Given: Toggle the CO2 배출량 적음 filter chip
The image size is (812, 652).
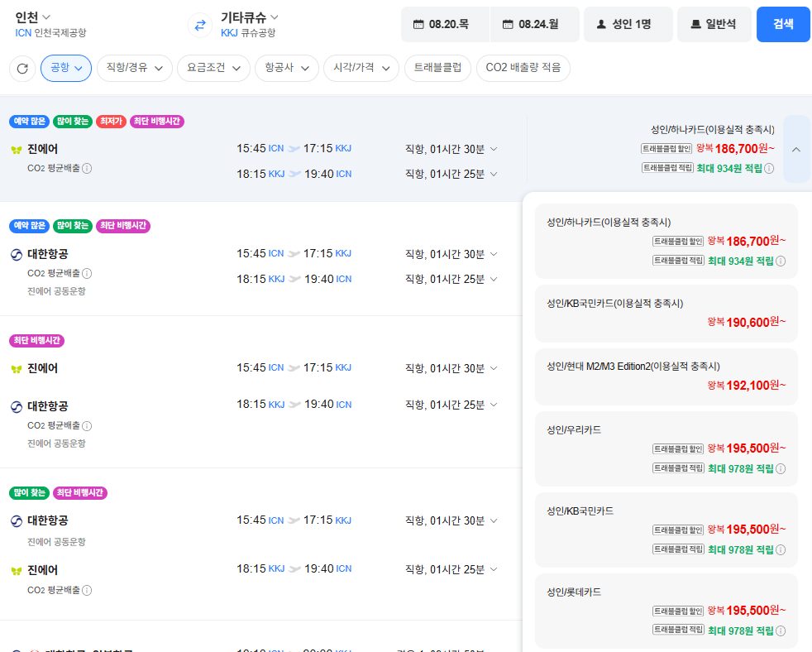Looking at the screenshot, I should tap(523, 68).
